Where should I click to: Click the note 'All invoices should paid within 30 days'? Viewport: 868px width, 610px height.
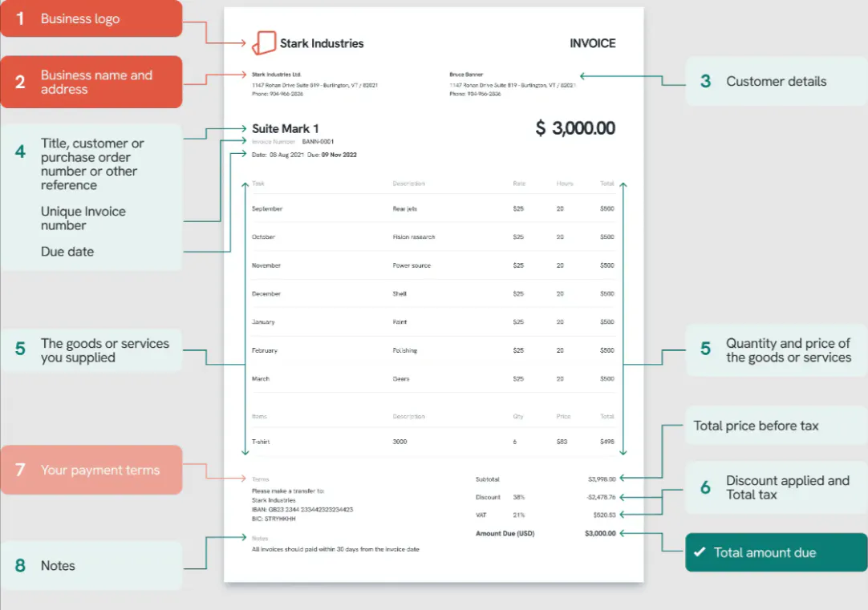tap(335, 550)
